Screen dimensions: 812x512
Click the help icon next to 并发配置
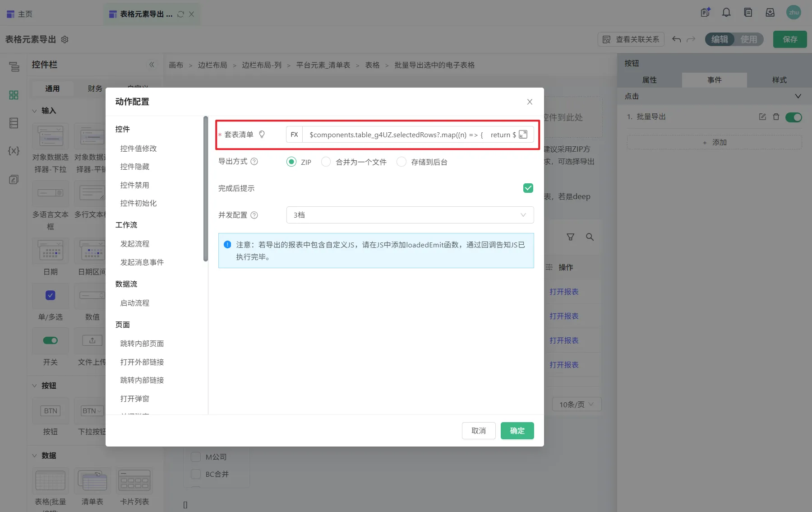click(254, 215)
